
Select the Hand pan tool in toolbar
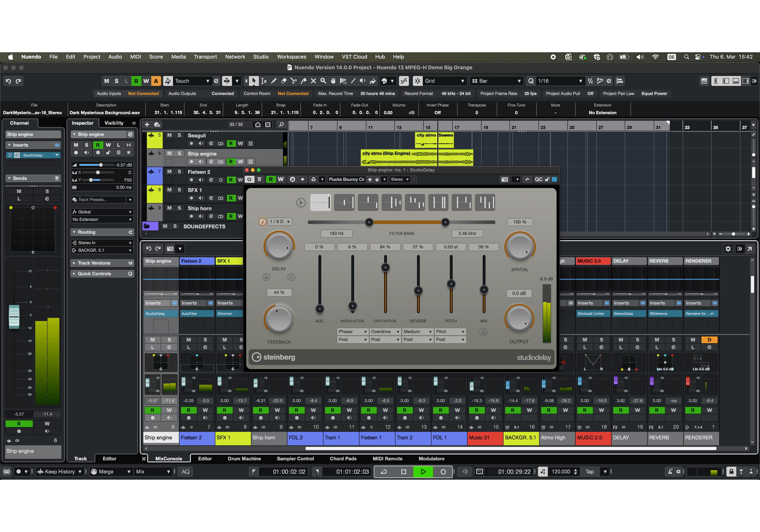click(333, 81)
